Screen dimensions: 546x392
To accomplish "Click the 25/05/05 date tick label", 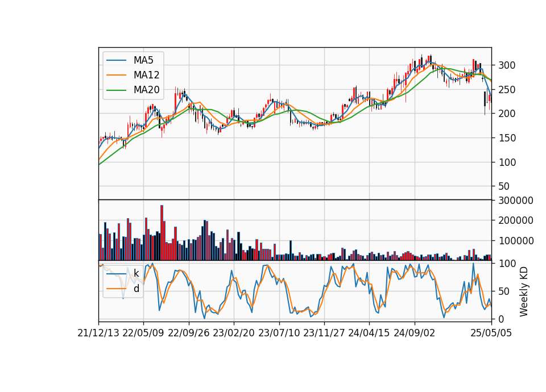I will click(x=491, y=333).
